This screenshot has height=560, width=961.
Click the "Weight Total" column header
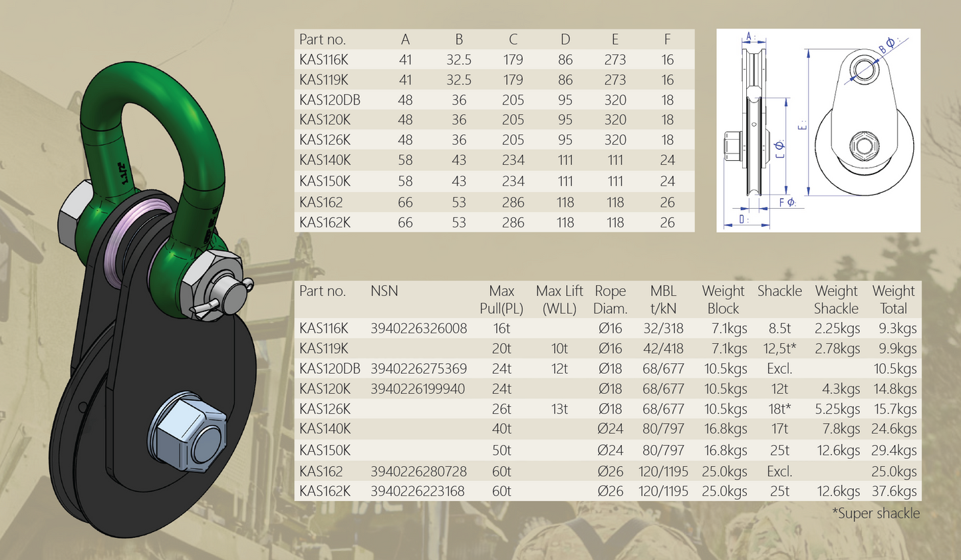[893, 300]
